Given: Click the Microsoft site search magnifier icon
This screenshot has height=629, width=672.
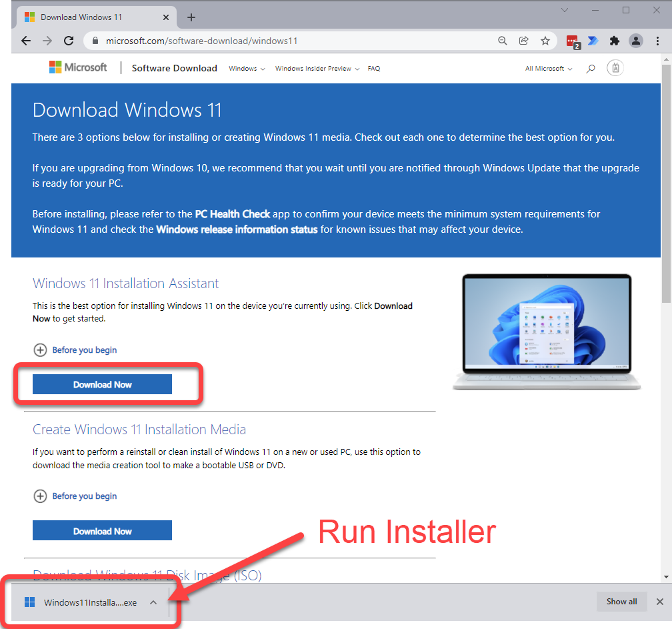Looking at the screenshot, I should [x=591, y=68].
